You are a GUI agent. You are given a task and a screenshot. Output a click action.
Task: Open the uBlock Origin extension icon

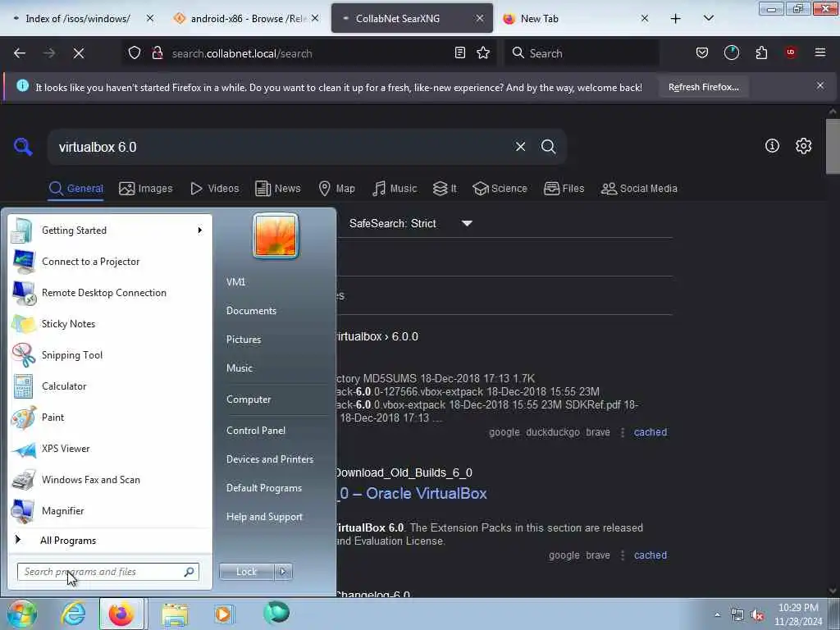[791, 52]
